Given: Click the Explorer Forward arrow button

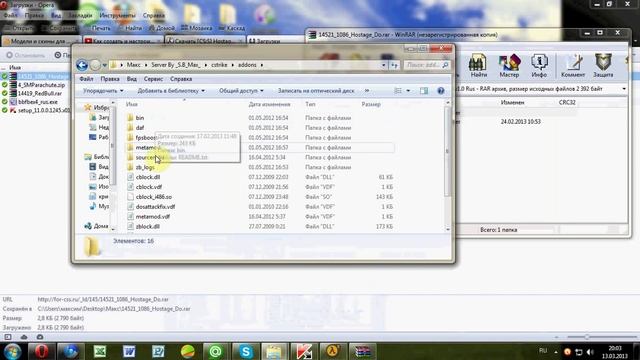Looking at the screenshot, I should click(95, 65).
